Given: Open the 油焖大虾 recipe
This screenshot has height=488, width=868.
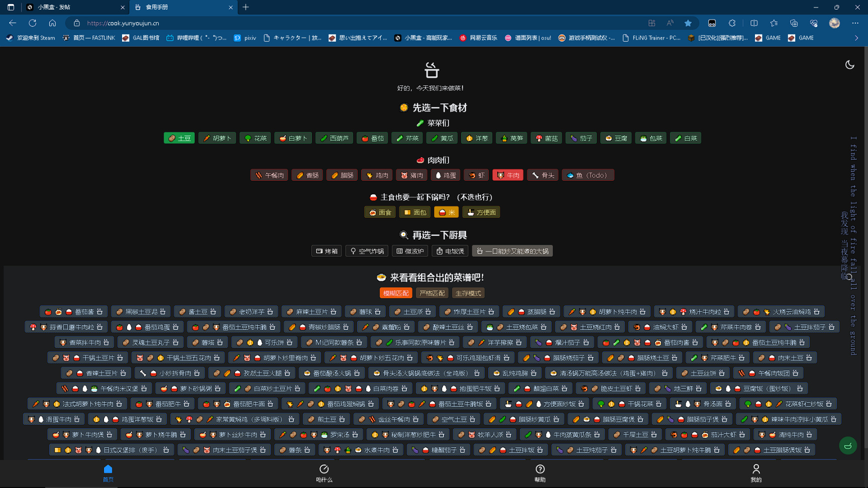Looking at the screenshot, I should (661, 327).
